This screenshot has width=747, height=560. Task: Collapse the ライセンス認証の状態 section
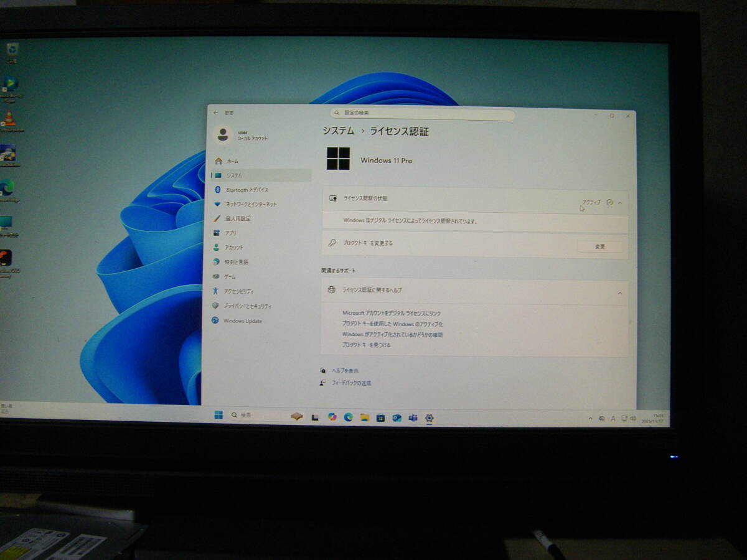[x=620, y=202]
